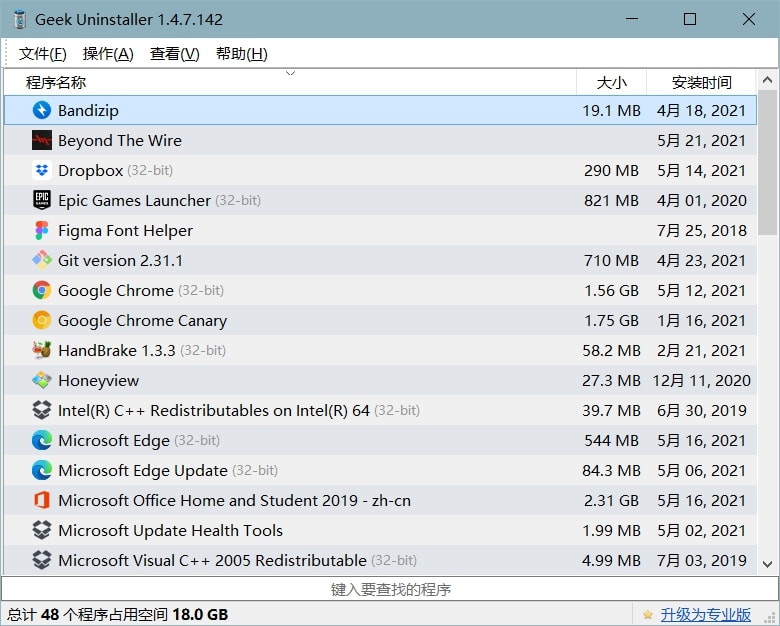Viewport: 780px width, 626px height.
Task: Click the Visual C++ 2005 Redistributable icon
Action: click(x=42, y=560)
